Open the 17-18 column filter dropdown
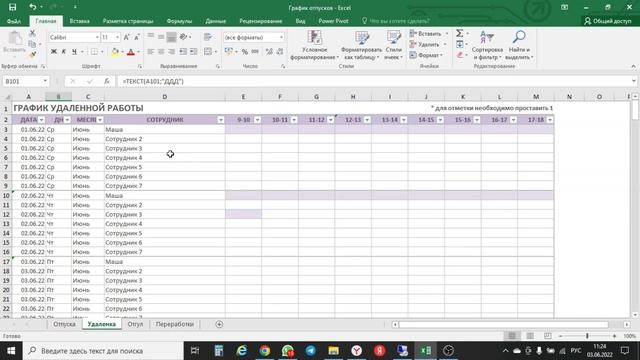The image size is (640, 360). point(550,120)
